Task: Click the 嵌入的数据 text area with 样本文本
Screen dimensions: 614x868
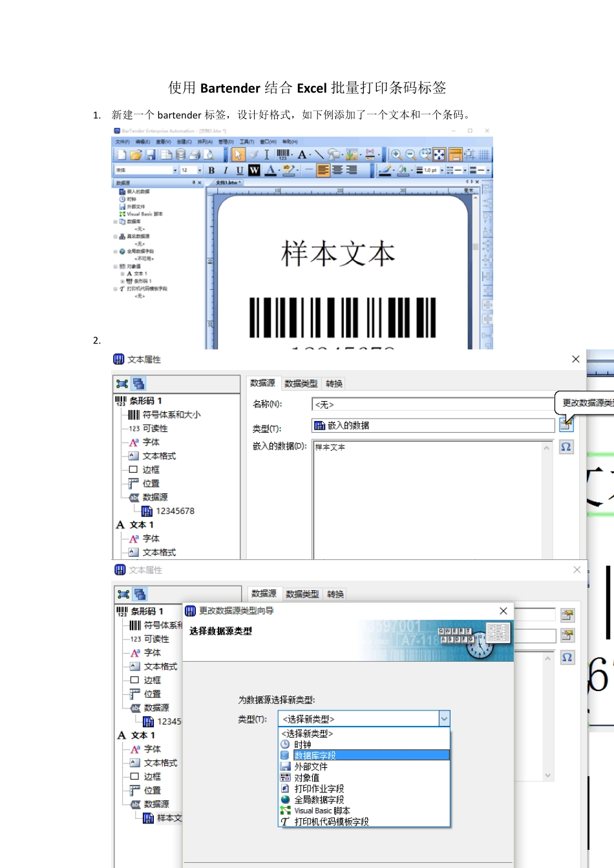Action: click(x=433, y=499)
